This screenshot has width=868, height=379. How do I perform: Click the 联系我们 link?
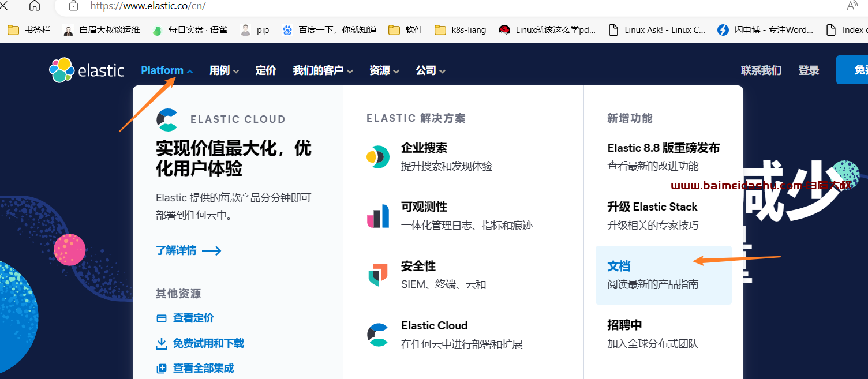click(761, 70)
